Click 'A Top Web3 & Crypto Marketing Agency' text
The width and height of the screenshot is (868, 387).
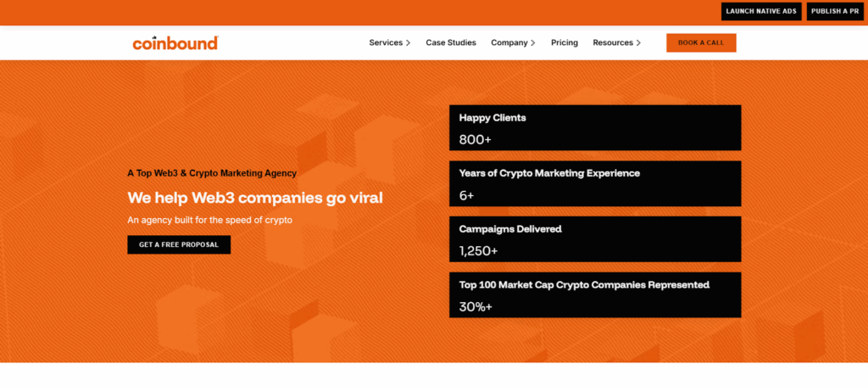212,173
